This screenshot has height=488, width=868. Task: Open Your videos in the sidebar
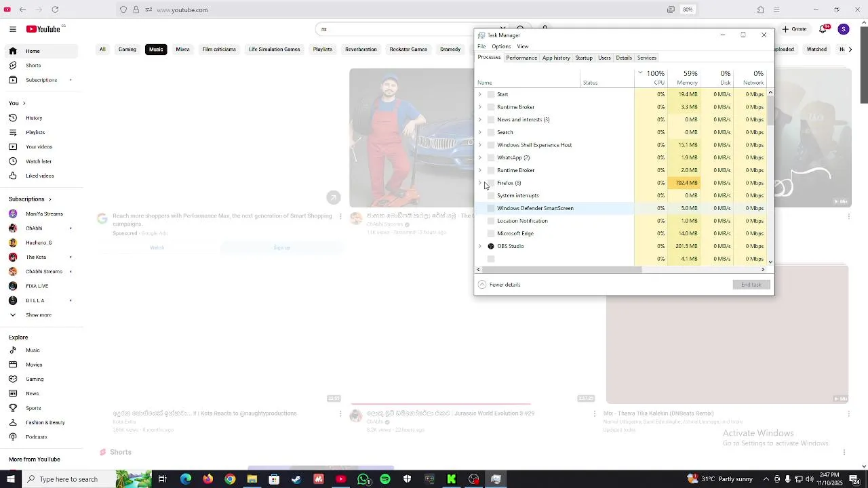coord(41,147)
